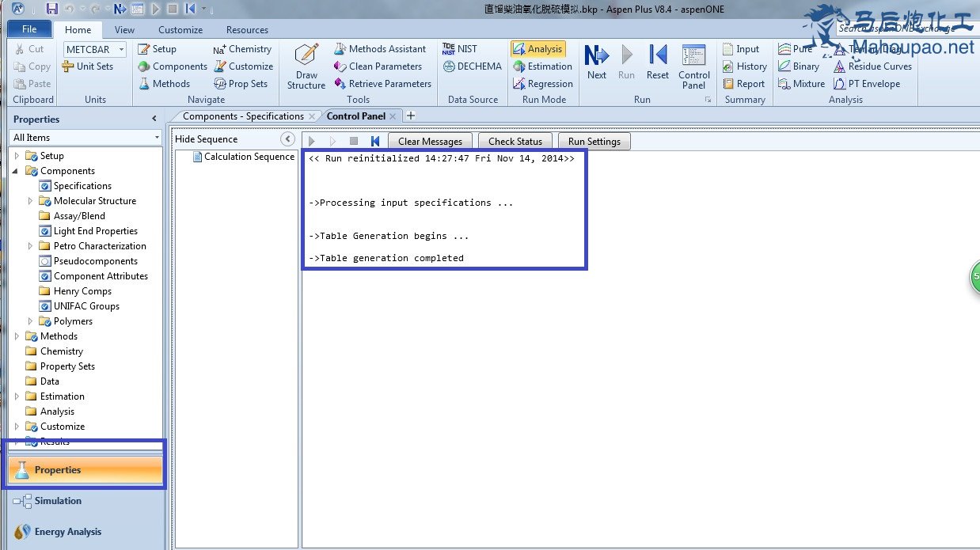Open the Input summary
The image size is (980, 550).
[741, 49]
